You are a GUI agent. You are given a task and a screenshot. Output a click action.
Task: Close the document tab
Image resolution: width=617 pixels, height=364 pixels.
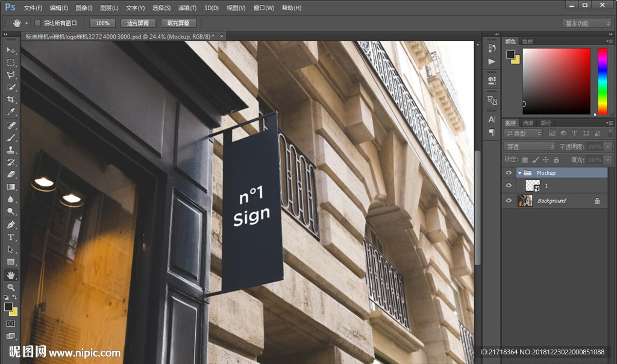(x=222, y=36)
